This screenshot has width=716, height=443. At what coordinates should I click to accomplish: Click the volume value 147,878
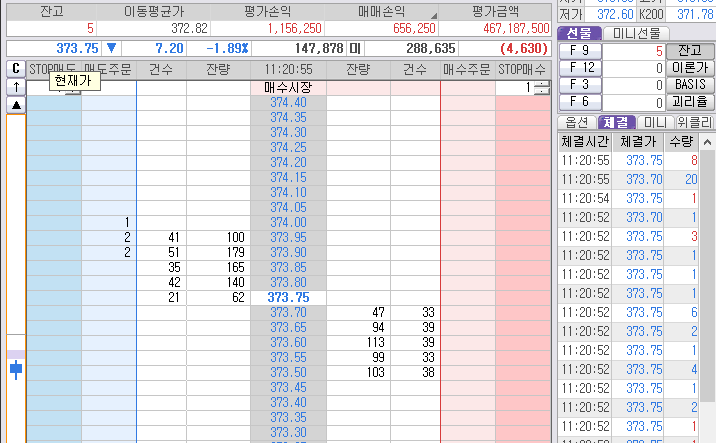[x=319, y=48]
